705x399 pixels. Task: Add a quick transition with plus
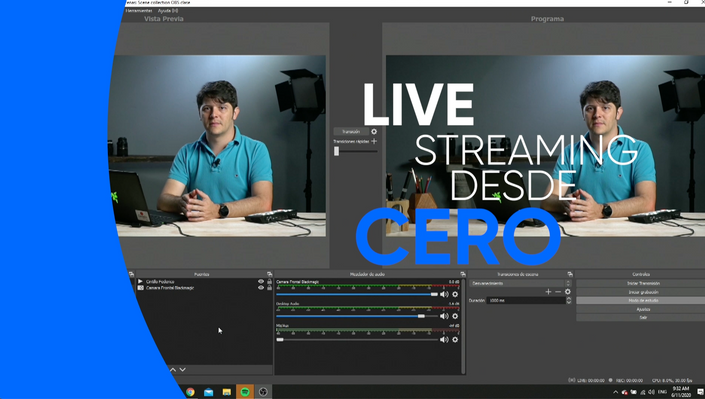click(x=374, y=141)
